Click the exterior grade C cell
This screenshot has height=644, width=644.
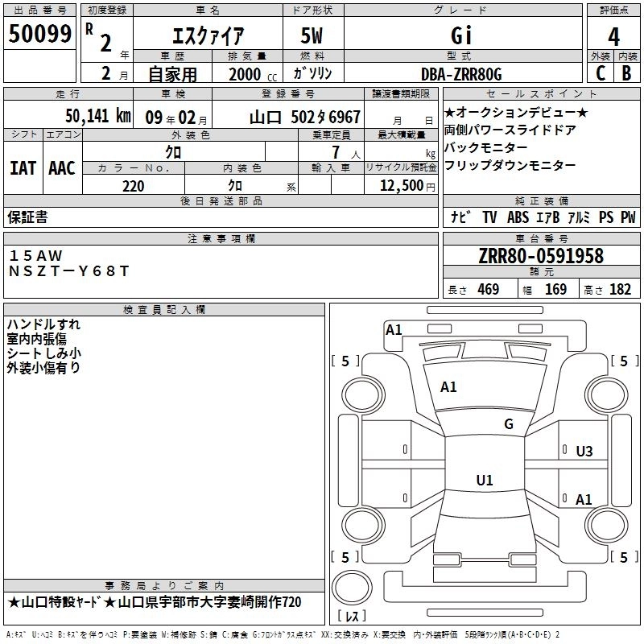601,73
